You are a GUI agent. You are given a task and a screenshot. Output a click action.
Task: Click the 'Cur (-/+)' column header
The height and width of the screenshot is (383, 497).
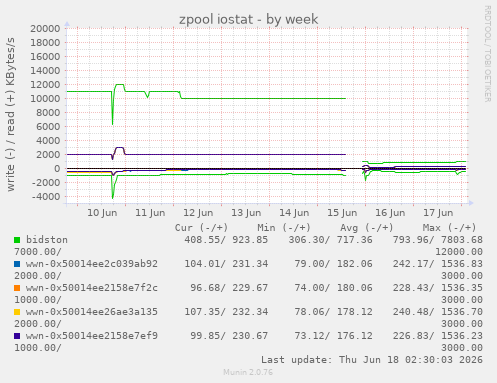pos(202,228)
